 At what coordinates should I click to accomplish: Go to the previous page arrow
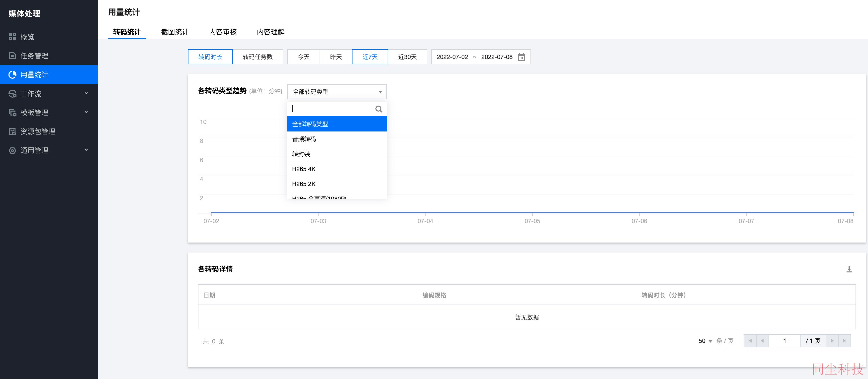762,341
